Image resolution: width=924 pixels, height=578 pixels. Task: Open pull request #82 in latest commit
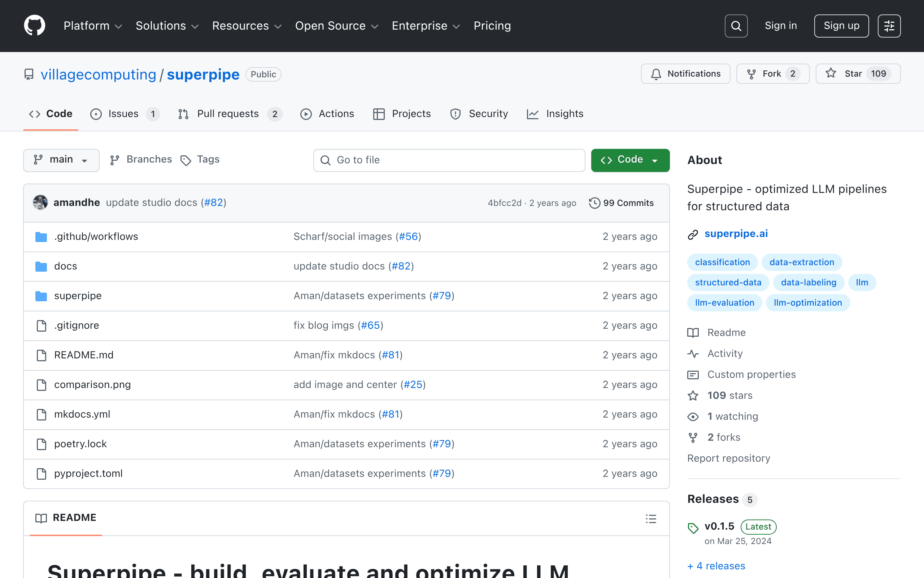213,203
